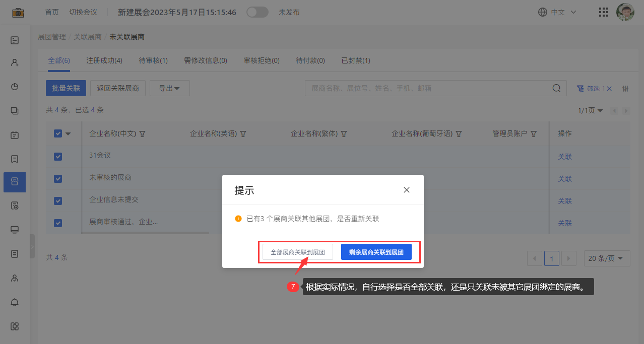The height and width of the screenshot is (344, 644).
Task: Click the bell notification icon in sidebar
Action: (15, 302)
